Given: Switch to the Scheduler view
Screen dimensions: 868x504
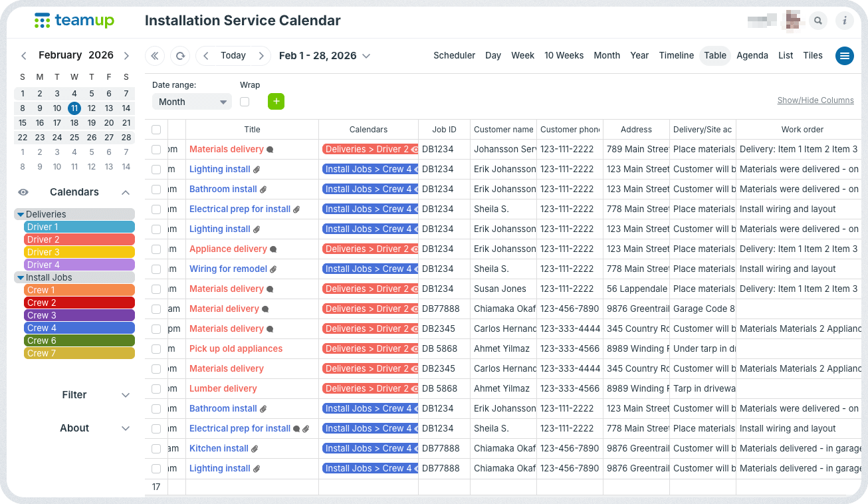Looking at the screenshot, I should [x=454, y=56].
